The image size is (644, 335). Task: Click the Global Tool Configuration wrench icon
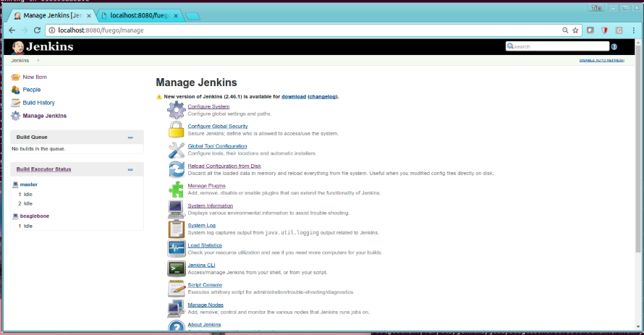tap(177, 150)
